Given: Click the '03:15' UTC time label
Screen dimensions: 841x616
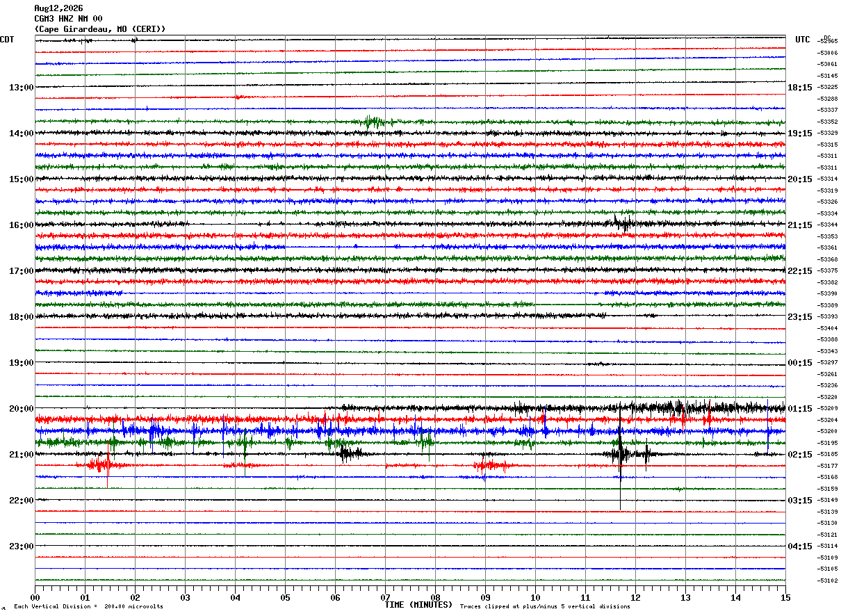Looking at the screenshot, I should point(800,501).
